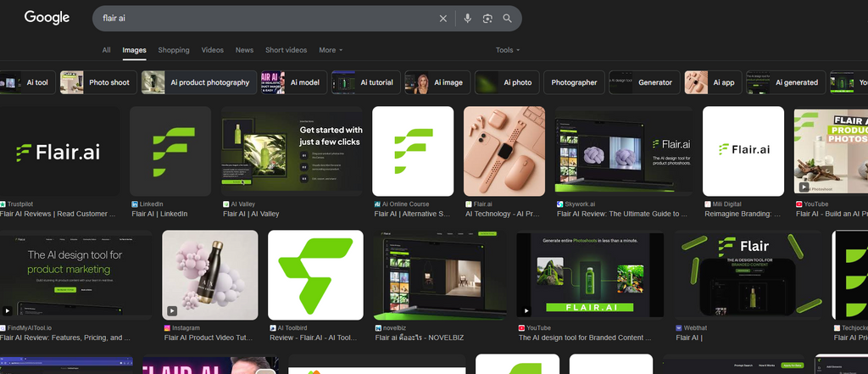
Task: Open the 'Flair AI | LinkedIn' link
Action: pos(159,214)
